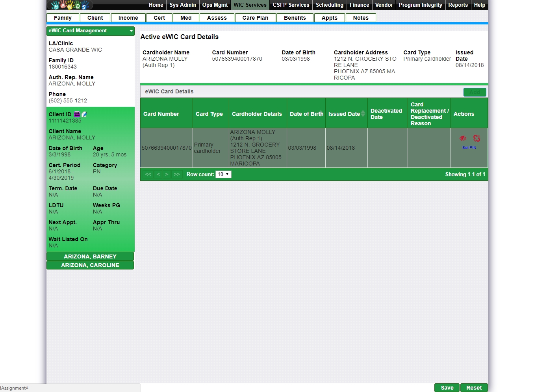The image size is (534, 392).
Task: Expand the ARIZONA, BARNEY family member panel
Action: [90, 256]
